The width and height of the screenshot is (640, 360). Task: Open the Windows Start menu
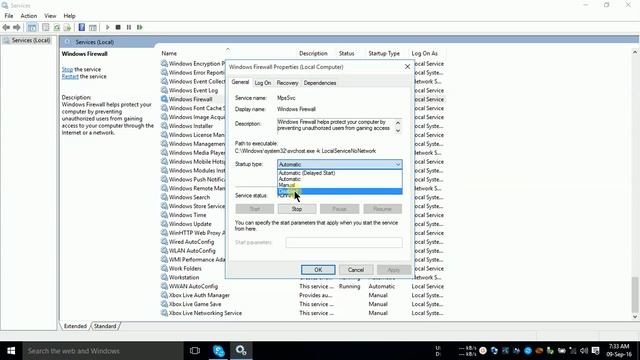(11, 351)
